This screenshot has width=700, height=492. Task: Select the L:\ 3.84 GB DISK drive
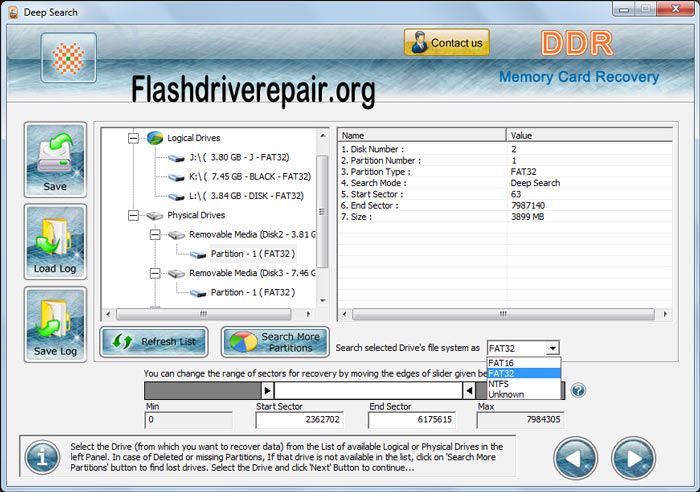[246, 196]
